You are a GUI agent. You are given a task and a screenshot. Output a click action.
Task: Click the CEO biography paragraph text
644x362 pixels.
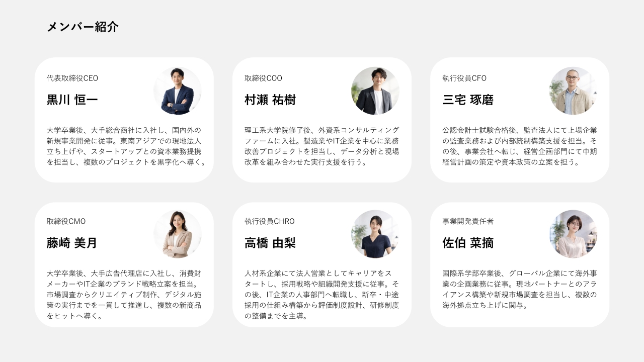(x=126, y=146)
